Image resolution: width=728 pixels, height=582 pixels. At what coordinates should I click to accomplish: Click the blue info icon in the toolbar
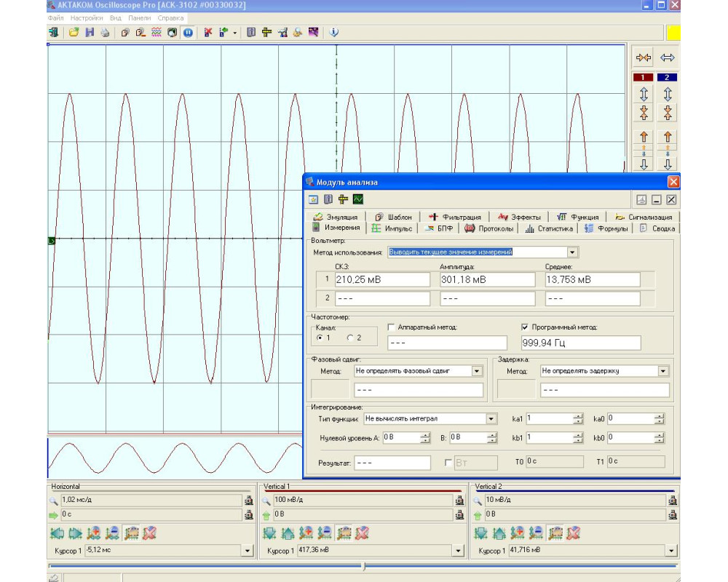[333, 33]
